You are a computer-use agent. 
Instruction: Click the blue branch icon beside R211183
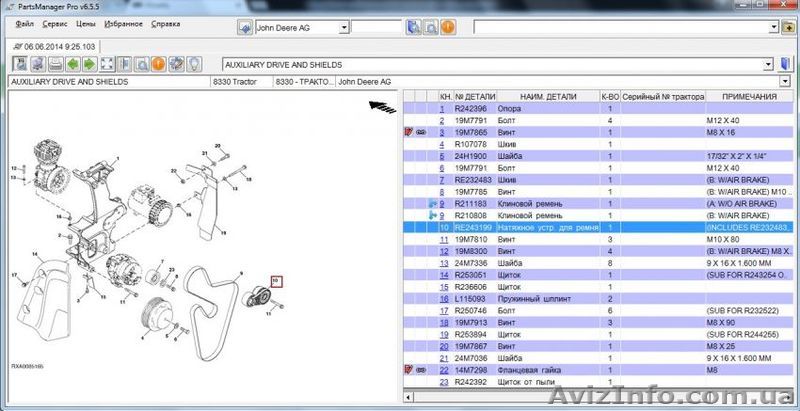(430, 203)
